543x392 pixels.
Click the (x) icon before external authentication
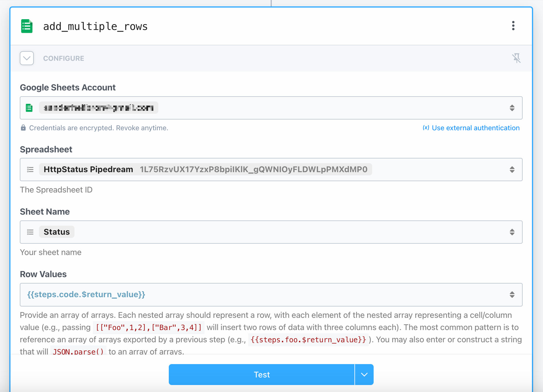(426, 128)
